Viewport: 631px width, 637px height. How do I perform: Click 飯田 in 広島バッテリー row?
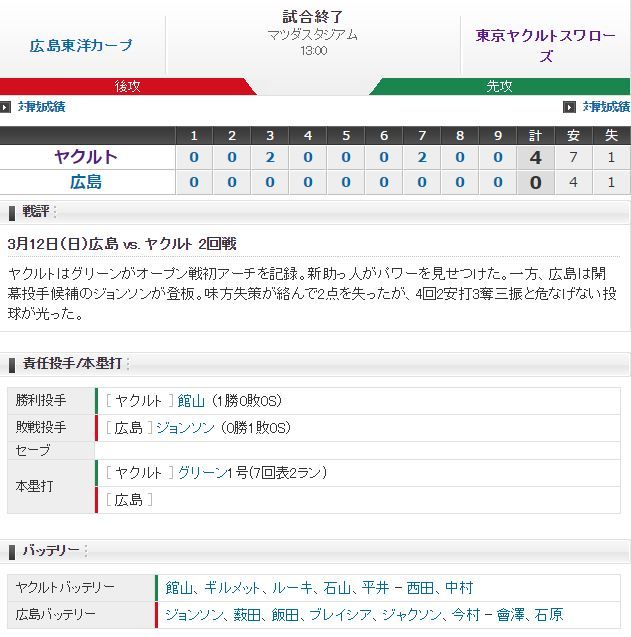click(285, 615)
